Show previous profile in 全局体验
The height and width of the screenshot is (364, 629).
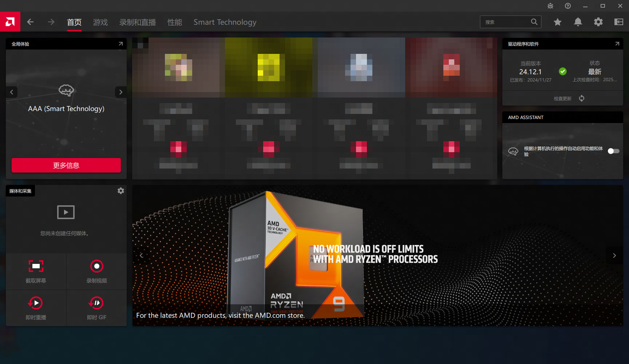(x=12, y=92)
